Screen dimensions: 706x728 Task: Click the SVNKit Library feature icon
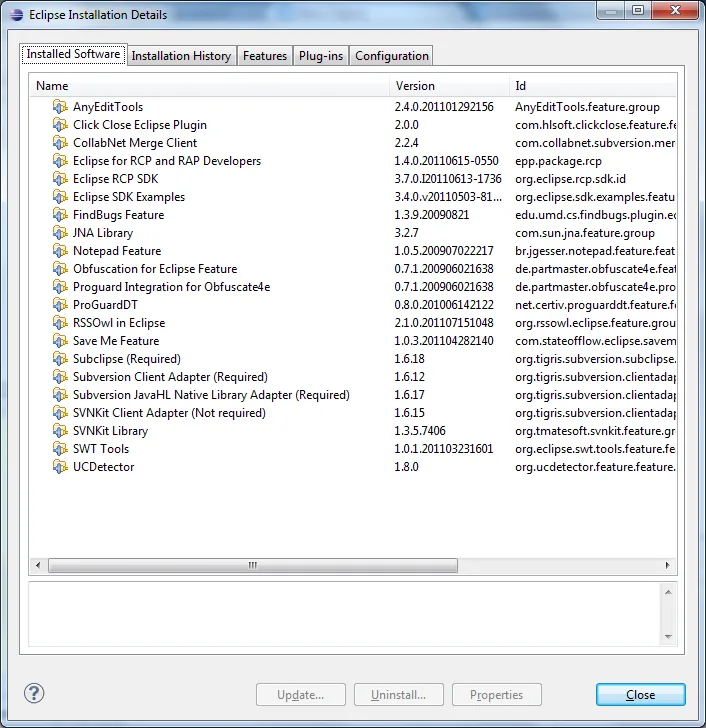59,431
